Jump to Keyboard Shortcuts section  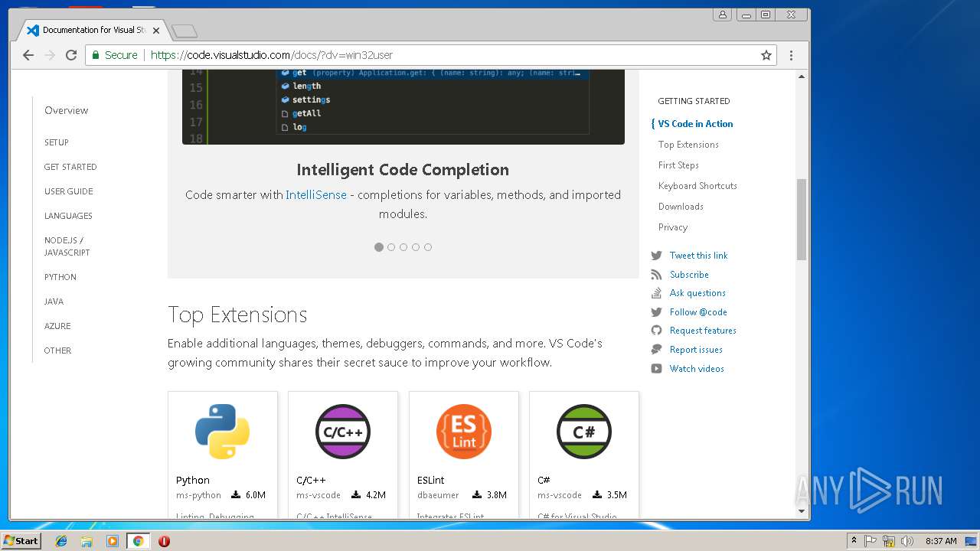697,186
